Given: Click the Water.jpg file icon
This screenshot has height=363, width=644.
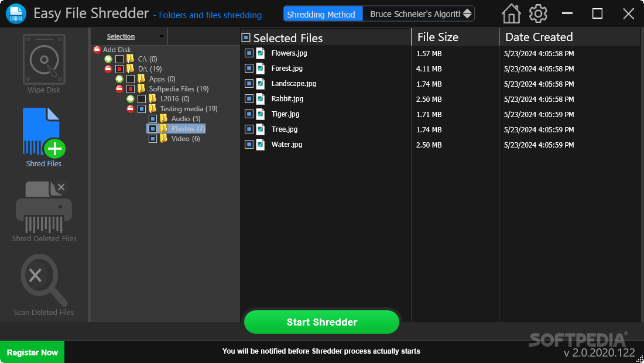Looking at the screenshot, I should pyautogui.click(x=261, y=145).
